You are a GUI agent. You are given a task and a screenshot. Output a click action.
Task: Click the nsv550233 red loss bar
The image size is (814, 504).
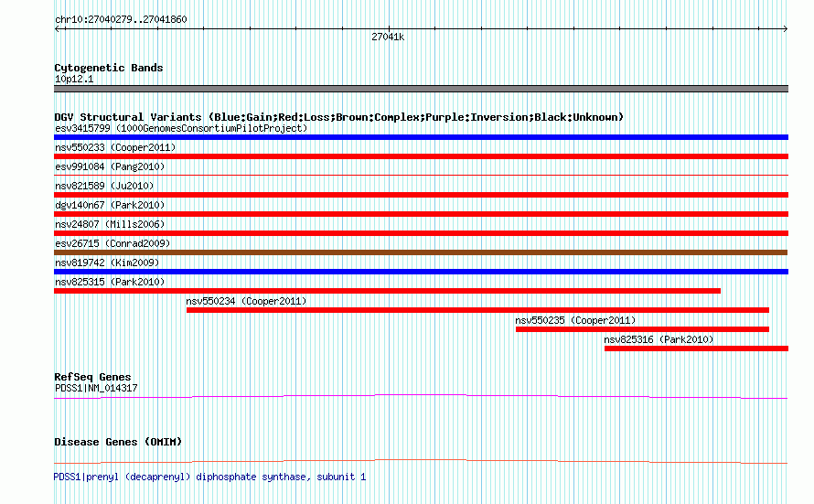pyautogui.click(x=421, y=156)
